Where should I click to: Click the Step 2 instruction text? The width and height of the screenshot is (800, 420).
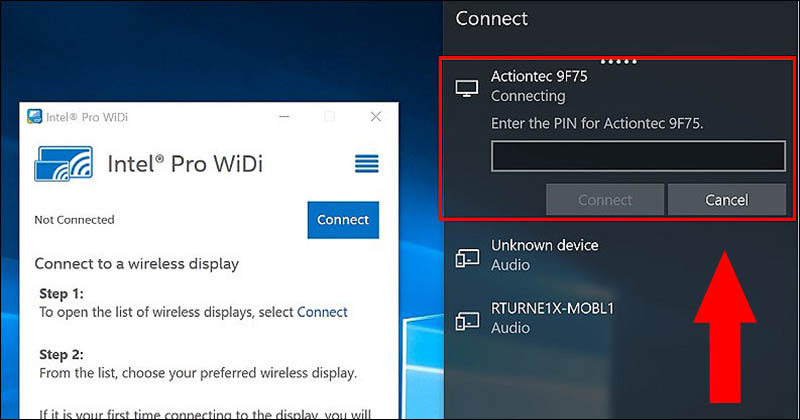pyautogui.click(x=198, y=373)
